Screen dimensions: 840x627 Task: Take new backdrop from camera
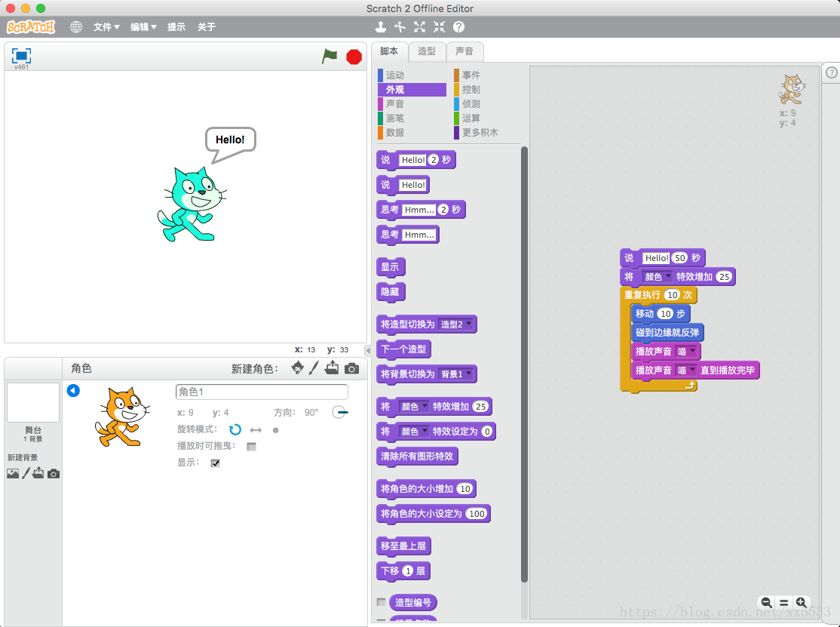pyautogui.click(x=54, y=474)
